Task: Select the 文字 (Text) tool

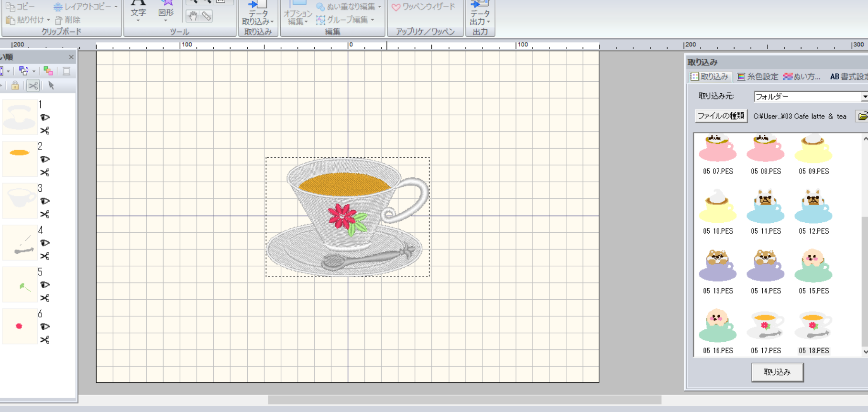Action: click(138, 10)
